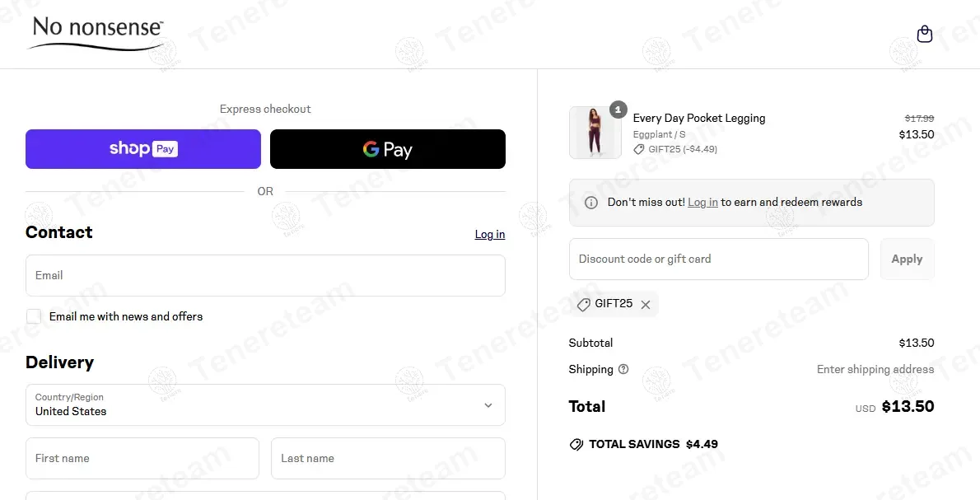Click the tag icon beside Total Savings
The image size is (980, 500).
(576, 445)
